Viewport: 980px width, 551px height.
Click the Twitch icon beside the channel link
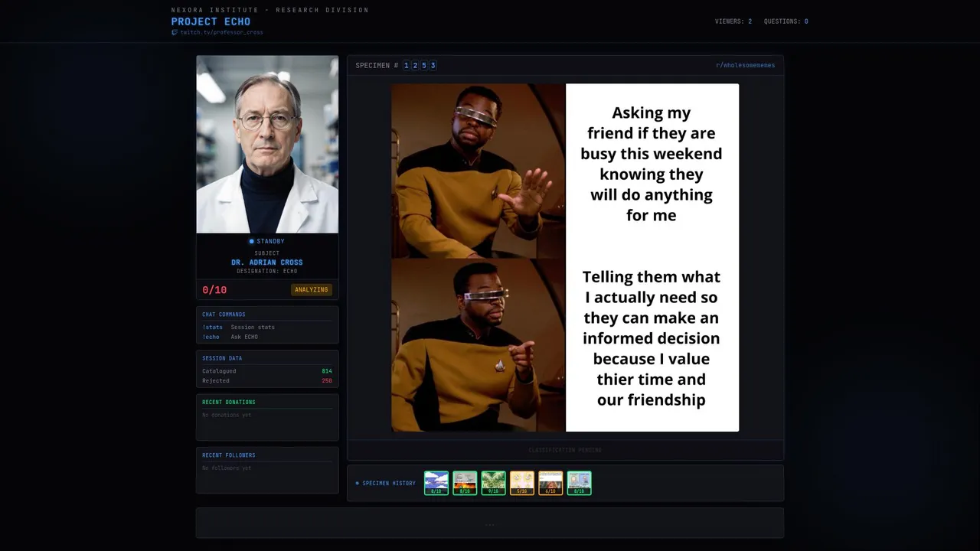[175, 32]
